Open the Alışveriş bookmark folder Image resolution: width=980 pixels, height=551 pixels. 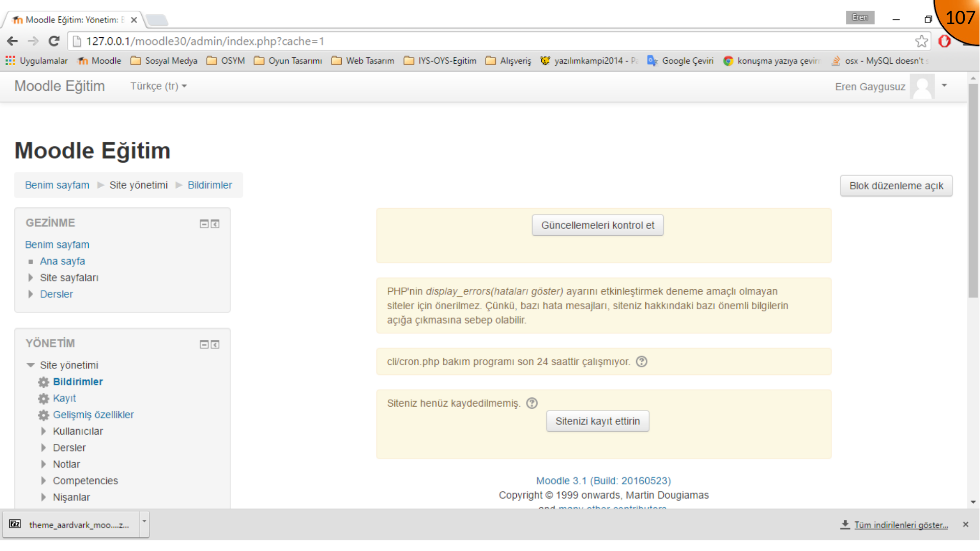point(509,61)
